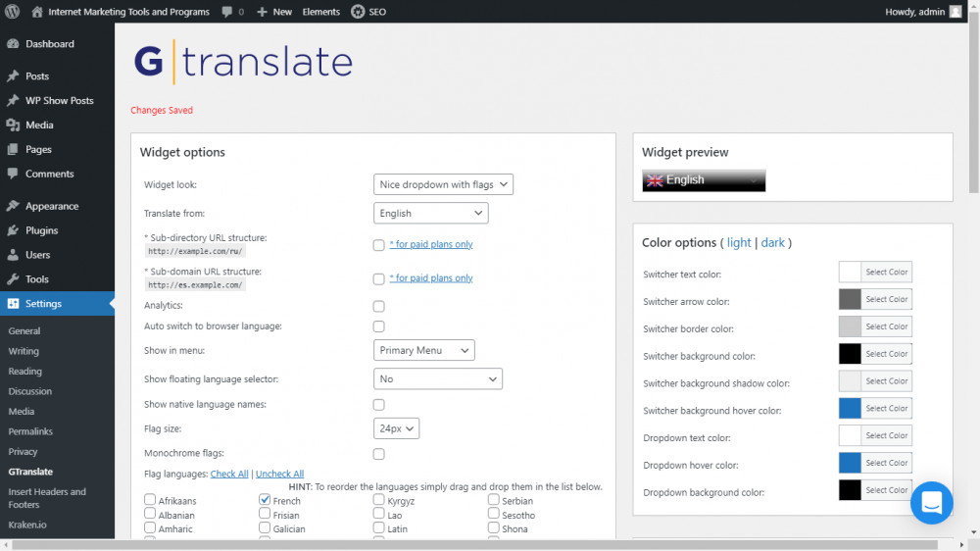Click the Plugins plug icon

13,230
